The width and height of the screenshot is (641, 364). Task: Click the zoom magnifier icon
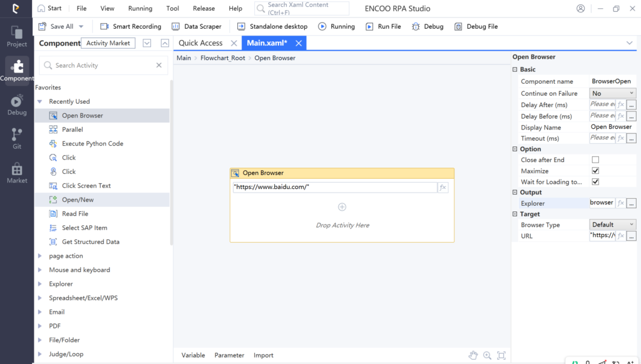point(487,355)
